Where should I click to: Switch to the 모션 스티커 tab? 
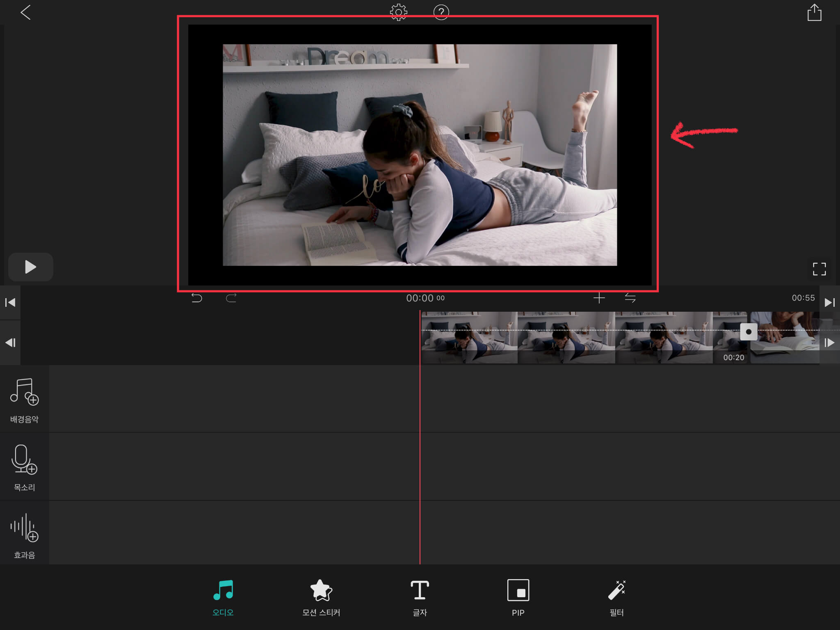click(x=321, y=597)
